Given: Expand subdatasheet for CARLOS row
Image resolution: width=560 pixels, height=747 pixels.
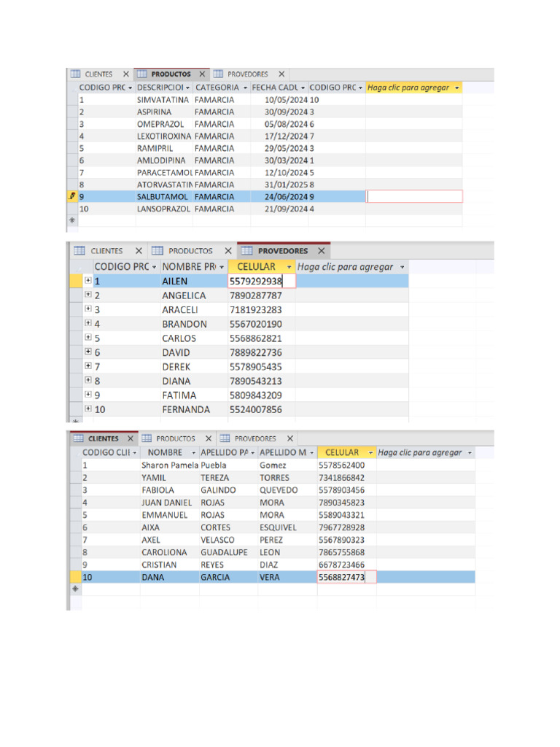Looking at the screenshot, I should point(88,337).
